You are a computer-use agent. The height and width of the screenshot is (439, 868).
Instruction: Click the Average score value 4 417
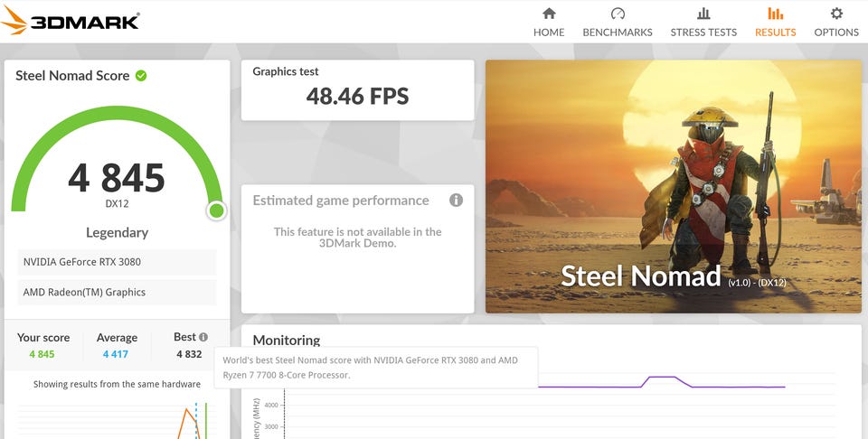[x=117, y=354]
